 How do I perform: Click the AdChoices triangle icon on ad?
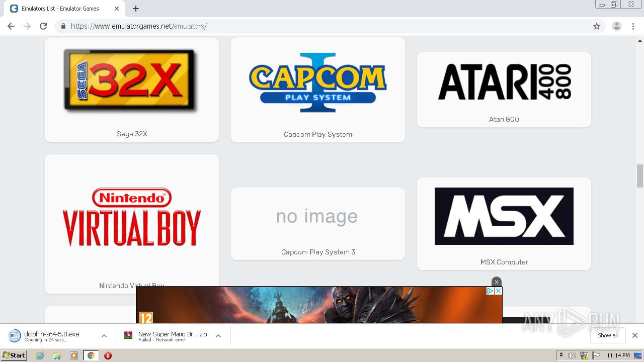point(490,291)
